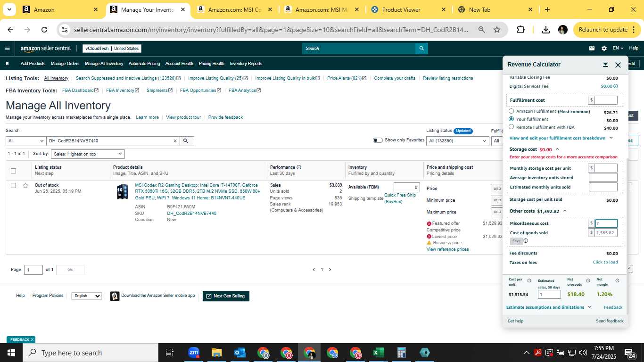Click View reference prices link
Screen dimensions: 644x362
[x=447, y=249]
